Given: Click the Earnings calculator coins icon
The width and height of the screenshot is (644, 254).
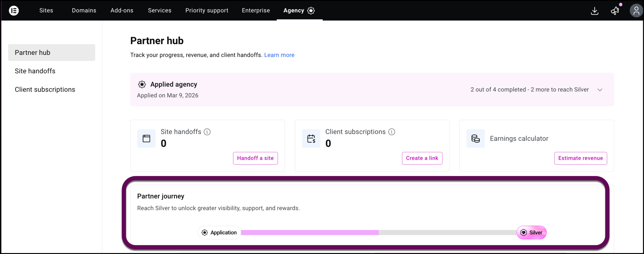Looking at the screenshot, I should click(475, 139).
